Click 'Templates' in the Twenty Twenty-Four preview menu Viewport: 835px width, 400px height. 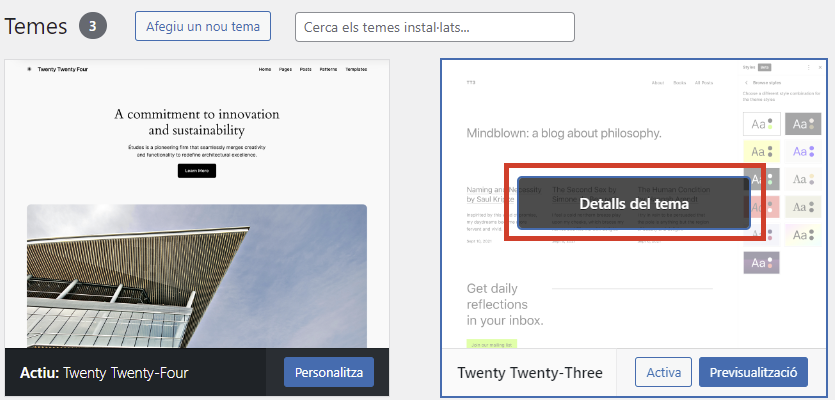tap(356, 69)
